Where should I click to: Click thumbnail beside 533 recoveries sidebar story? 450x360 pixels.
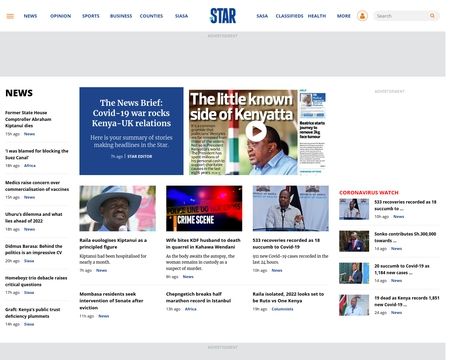(354, 209)
